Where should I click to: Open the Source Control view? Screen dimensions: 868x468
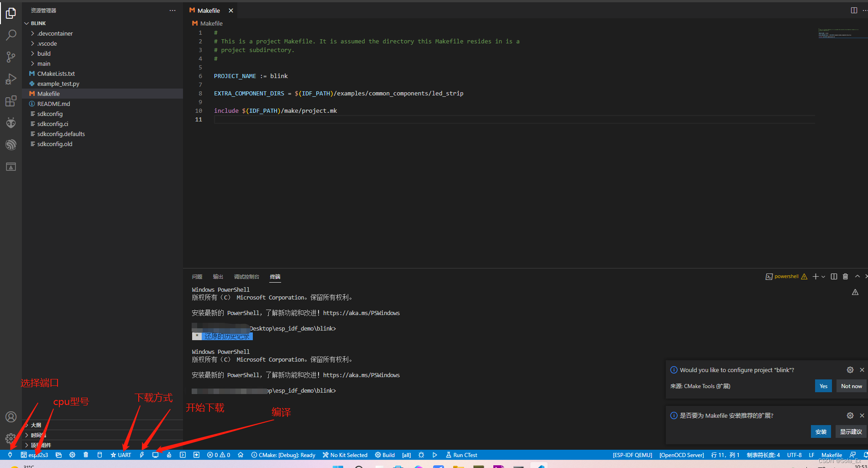tap(11, 57)
